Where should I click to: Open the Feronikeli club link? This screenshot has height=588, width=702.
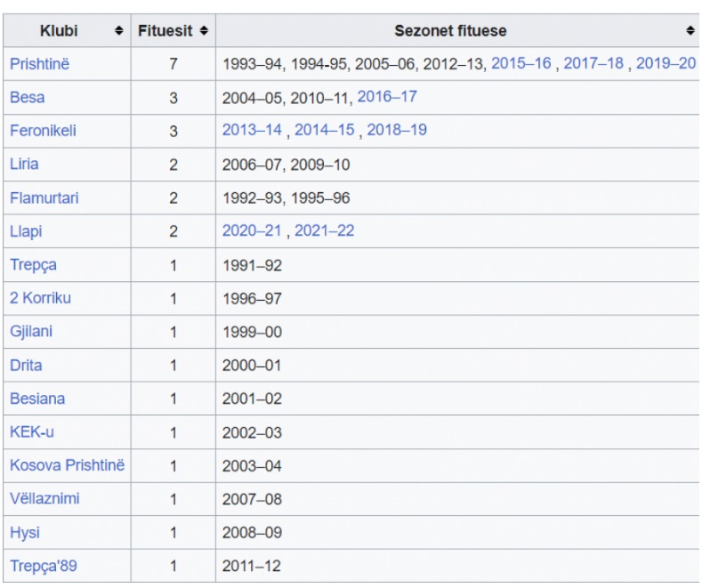[x=43, y=131]
